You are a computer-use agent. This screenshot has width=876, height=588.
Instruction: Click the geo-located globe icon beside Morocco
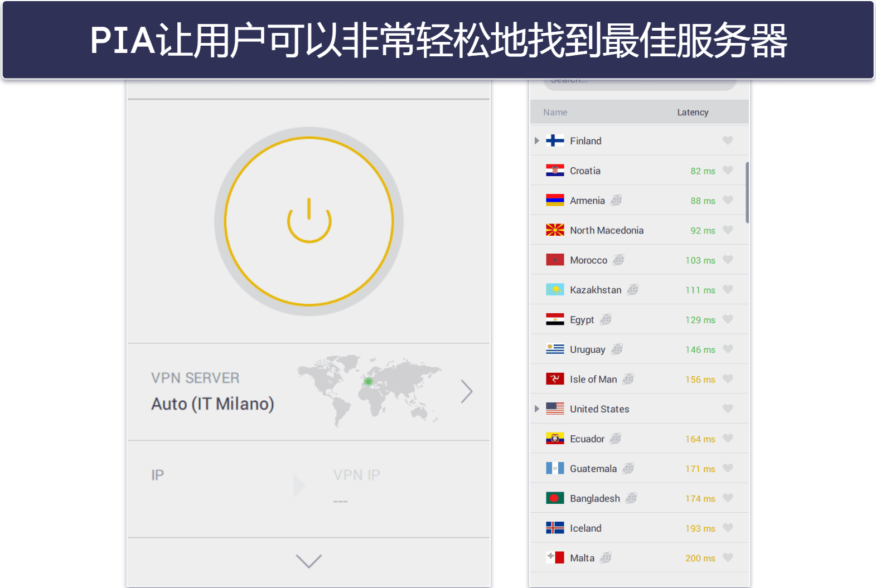tap(618, 260)
